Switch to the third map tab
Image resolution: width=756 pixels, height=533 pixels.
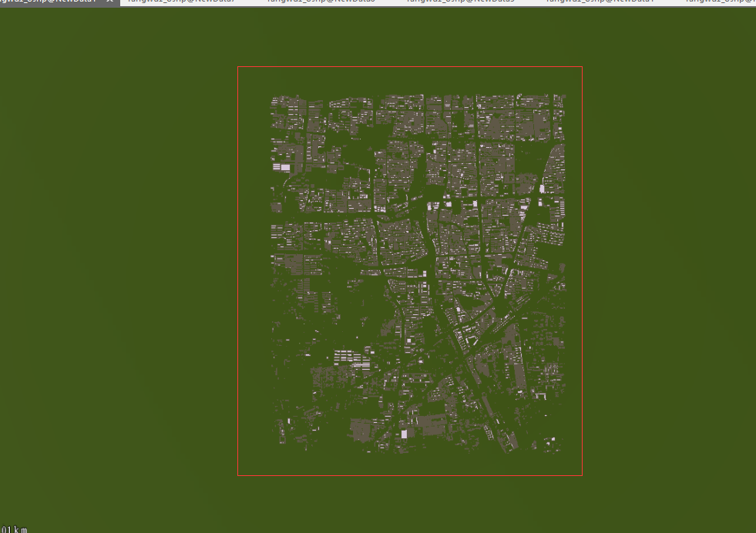(320, 2)
